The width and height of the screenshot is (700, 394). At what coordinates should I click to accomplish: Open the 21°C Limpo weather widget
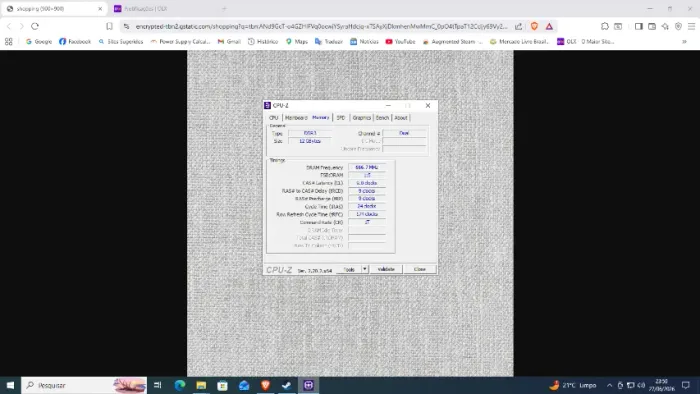tap(573, 385)
